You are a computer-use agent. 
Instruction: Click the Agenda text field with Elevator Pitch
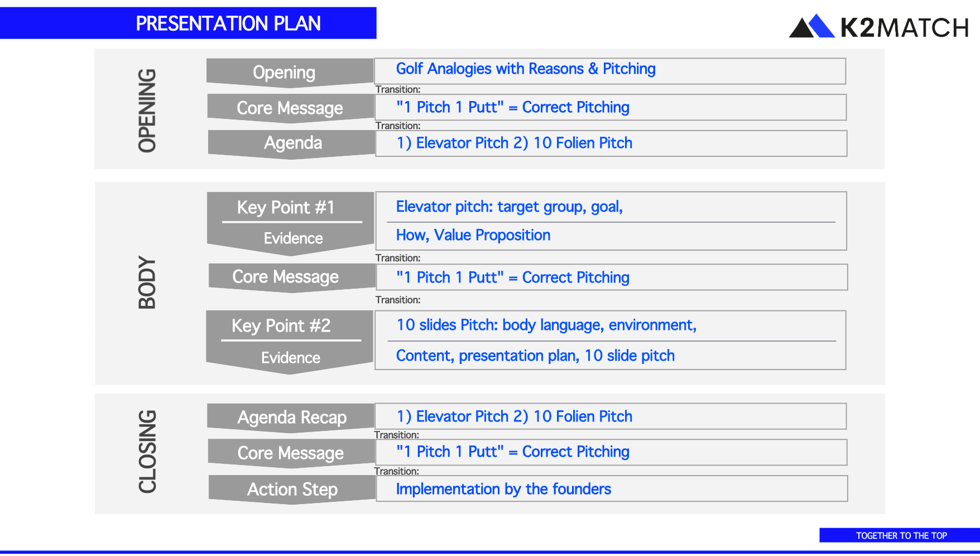[611, 143]
